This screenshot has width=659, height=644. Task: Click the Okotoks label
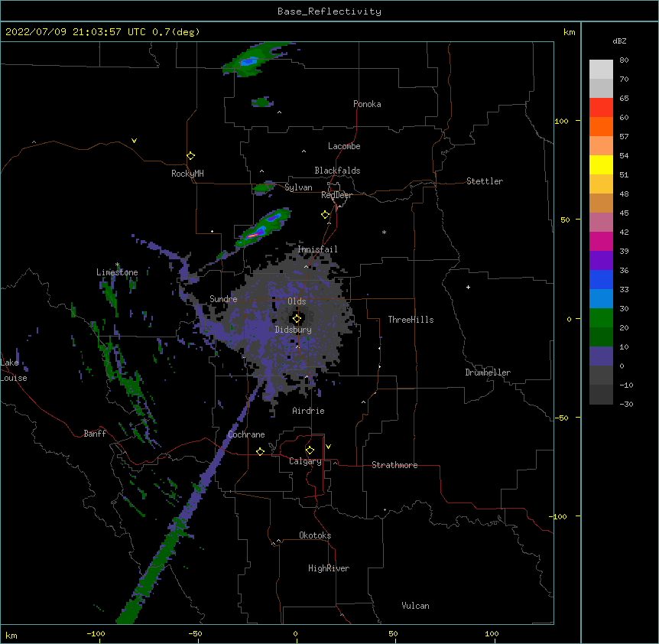(x=315, y=535)
